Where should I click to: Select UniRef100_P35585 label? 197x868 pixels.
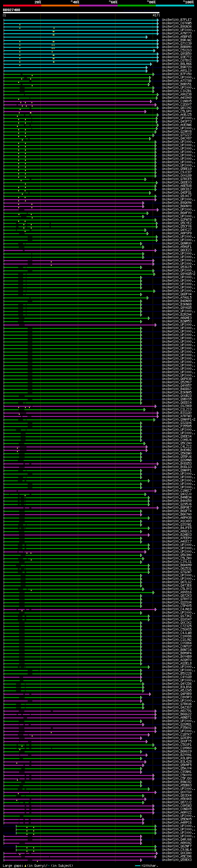(x=177, y=426)
